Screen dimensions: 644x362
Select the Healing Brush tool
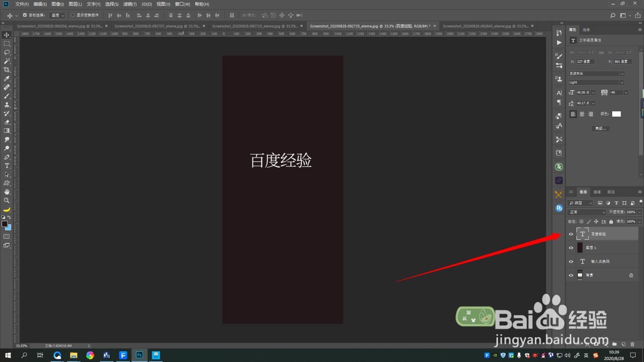tap(7, 87)
